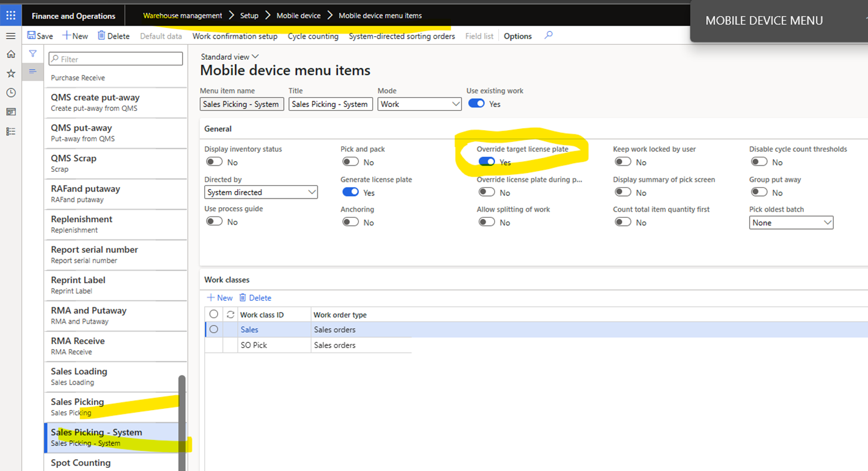Toggle Count total item quantity first
The width and height of the screenshot is (868, 471).
pyautogui.click(x=623, y=222)
